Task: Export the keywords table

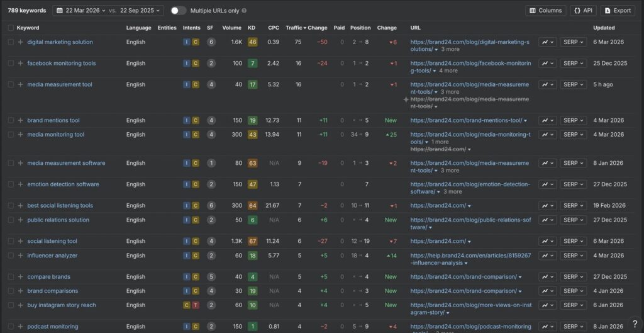Action: [x=618, y=11]
